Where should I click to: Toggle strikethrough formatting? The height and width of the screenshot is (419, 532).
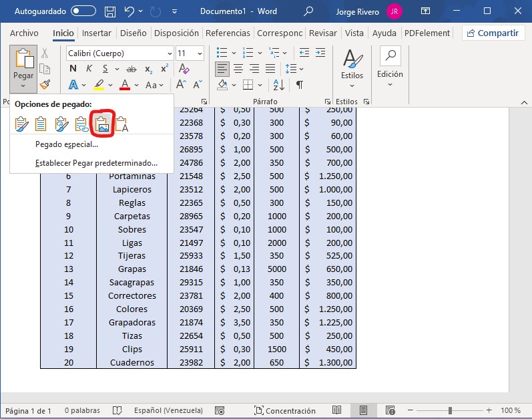pyautogui.click(x=131, y=69)
